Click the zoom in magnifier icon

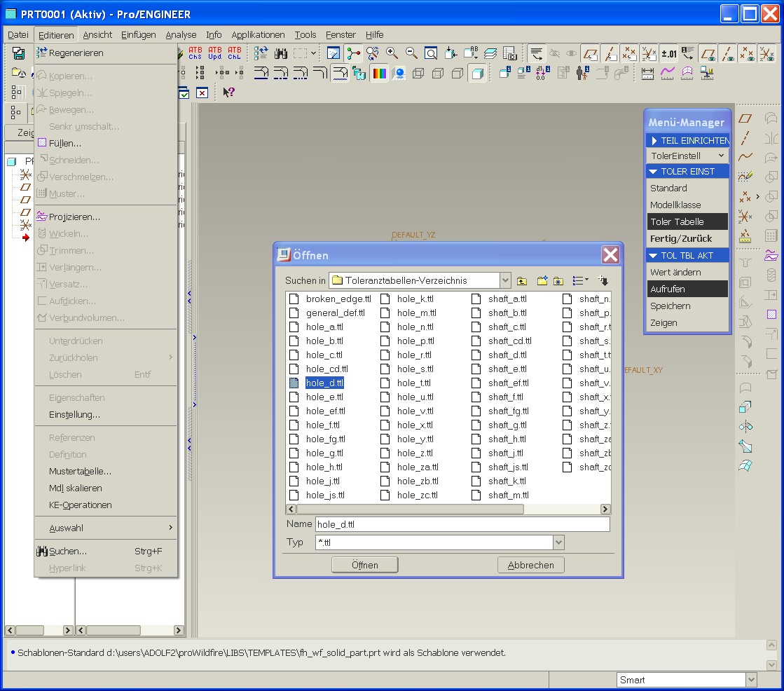392,53
